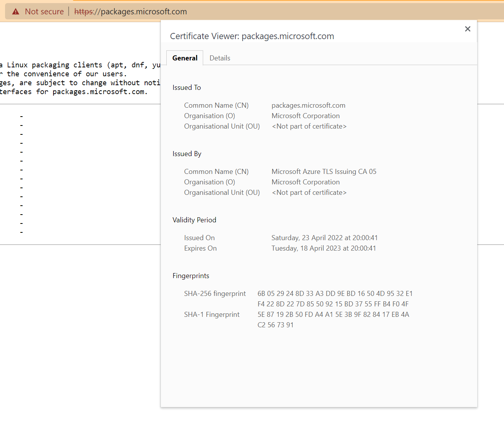Click the Validity Period section header
This screenshot has width=504, height=428.
coord(194,220)
